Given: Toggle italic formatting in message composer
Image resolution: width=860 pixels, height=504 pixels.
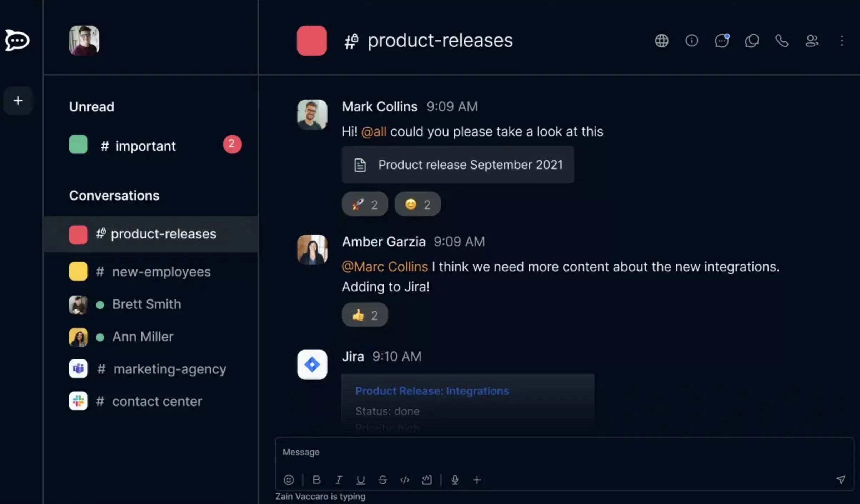Looking at the screenshot, I should (x=339, y=480).
